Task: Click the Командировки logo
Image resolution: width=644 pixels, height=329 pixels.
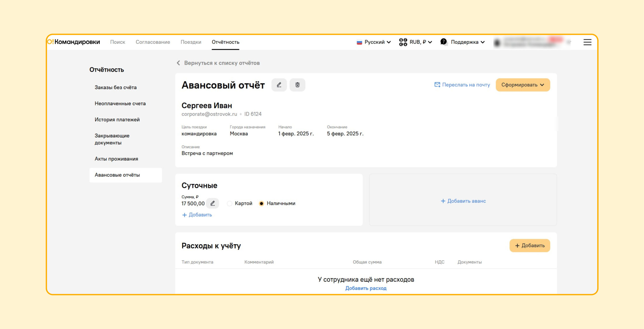Action: [x=74, y=42]
